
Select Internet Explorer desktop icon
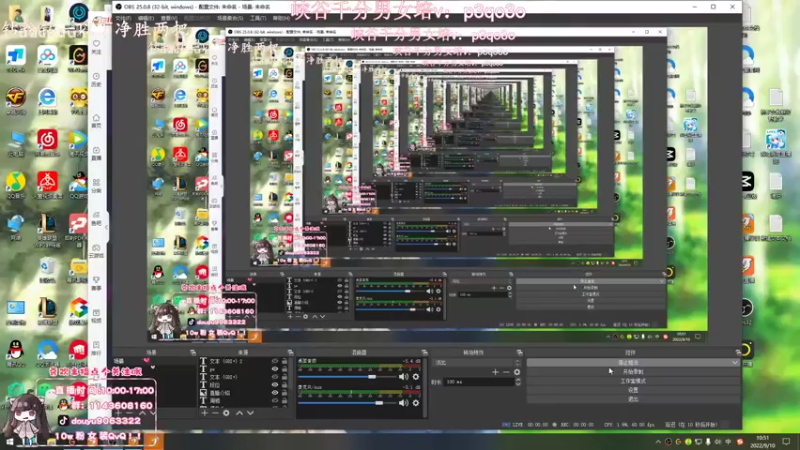tap(47, 101)
